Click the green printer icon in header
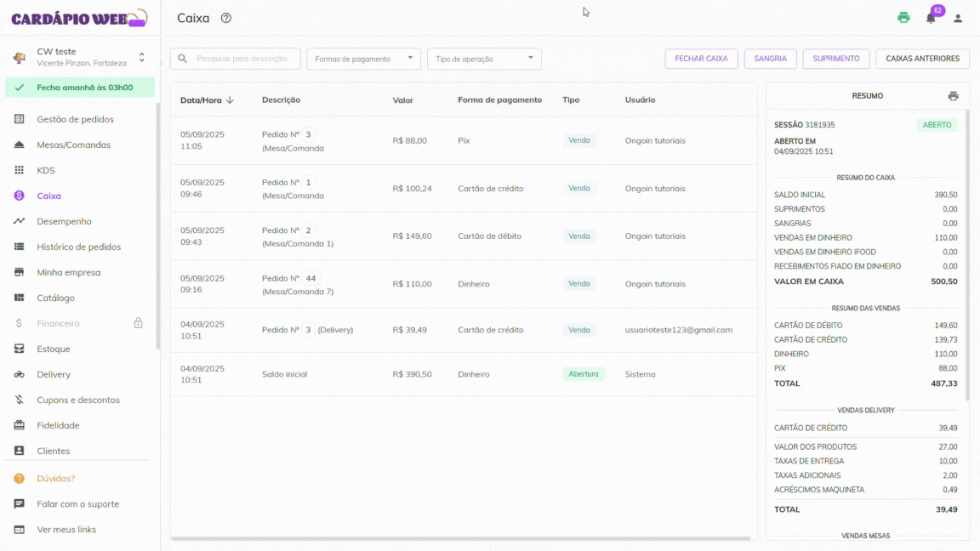 [903, 18]
